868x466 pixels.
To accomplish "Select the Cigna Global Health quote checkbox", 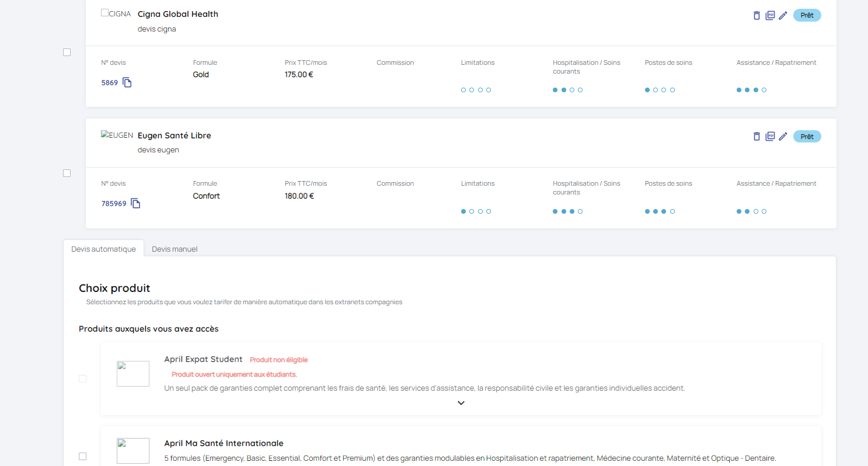I will [x=67, y=53].
